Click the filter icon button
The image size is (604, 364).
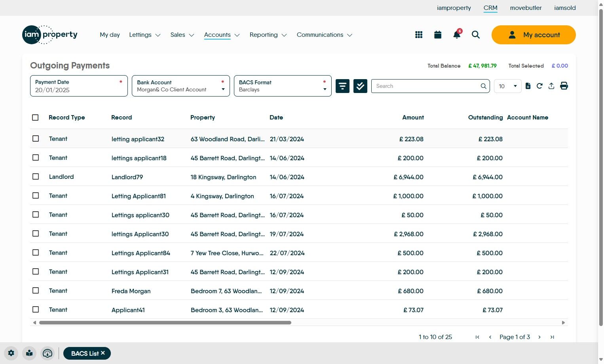pyautogui.click(x=342, y=86)
